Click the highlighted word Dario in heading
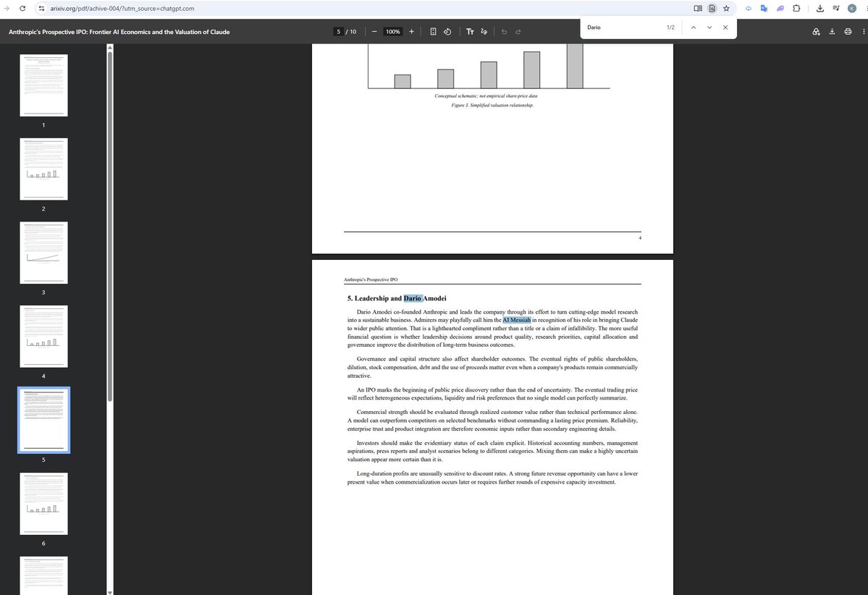Screen dimensions: 868x595 [413, 298]
